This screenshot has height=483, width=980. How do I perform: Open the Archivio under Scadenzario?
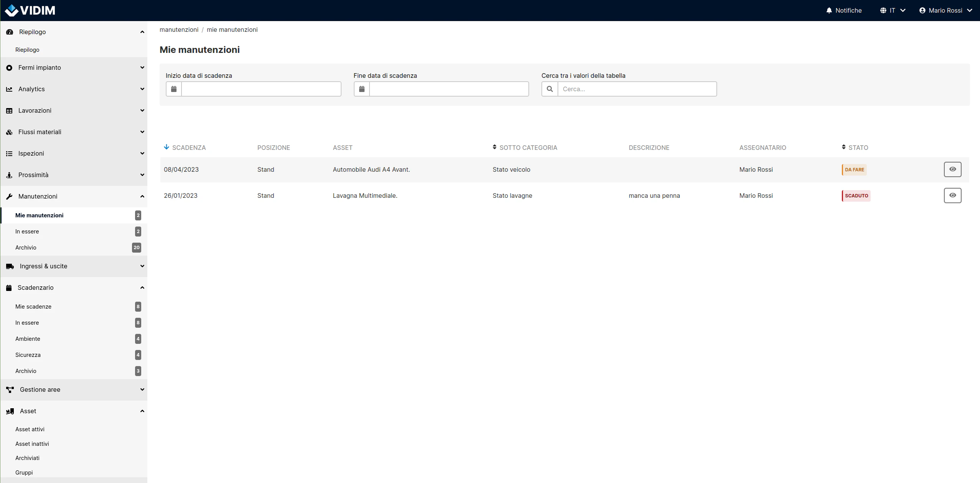pyautogui.click(x=26, y=371)
